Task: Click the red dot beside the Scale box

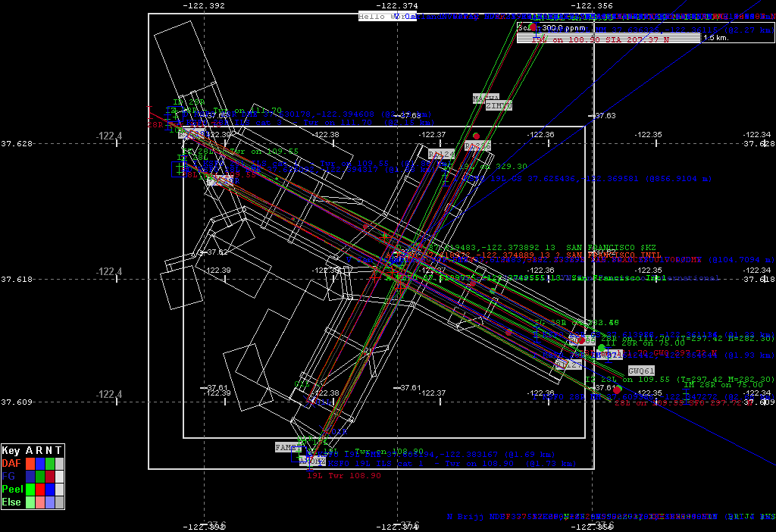Action: (533, 27)
